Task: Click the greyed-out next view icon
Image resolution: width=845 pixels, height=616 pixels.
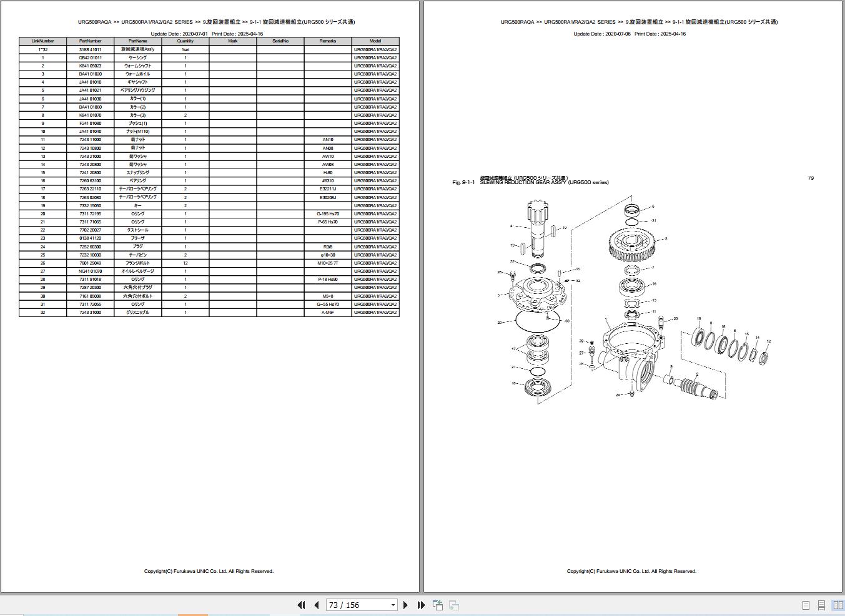Action: (x=454, y=605)
